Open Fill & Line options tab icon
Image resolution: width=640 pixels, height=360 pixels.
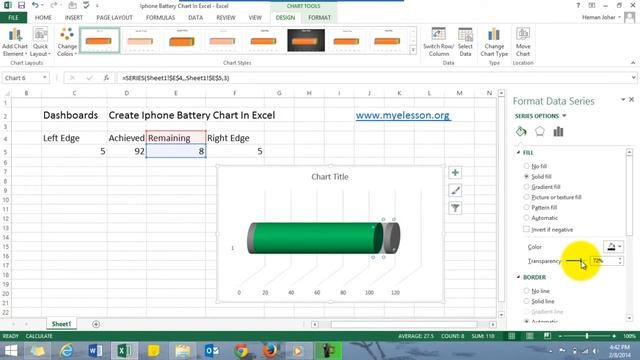[521, 131]
